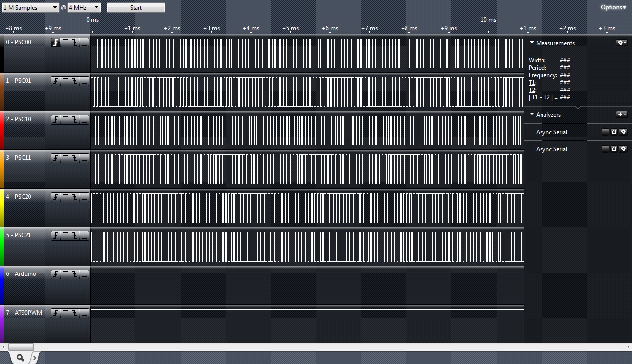The image size is (632, 364).
Task: Click the horizontal scrollbar thumb
Action: tap(21, 347)
